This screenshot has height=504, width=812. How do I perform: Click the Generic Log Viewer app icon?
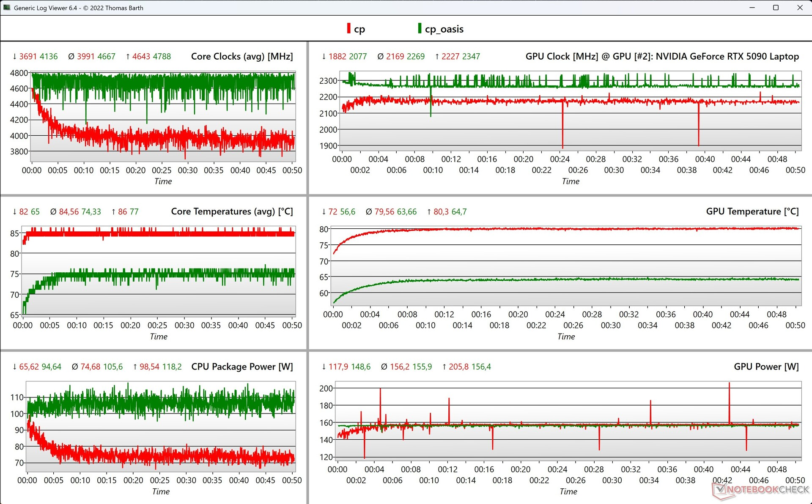[7, 8]
